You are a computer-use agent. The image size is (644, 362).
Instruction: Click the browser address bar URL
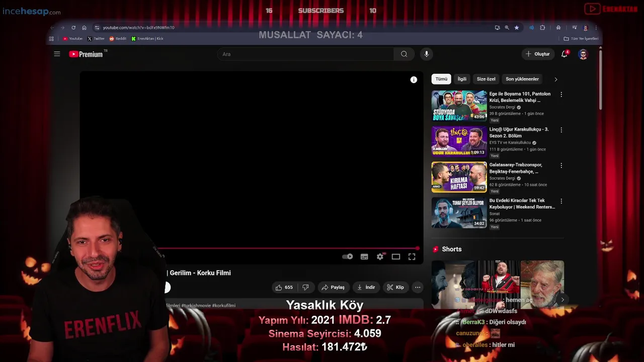(x=138, y=28)
